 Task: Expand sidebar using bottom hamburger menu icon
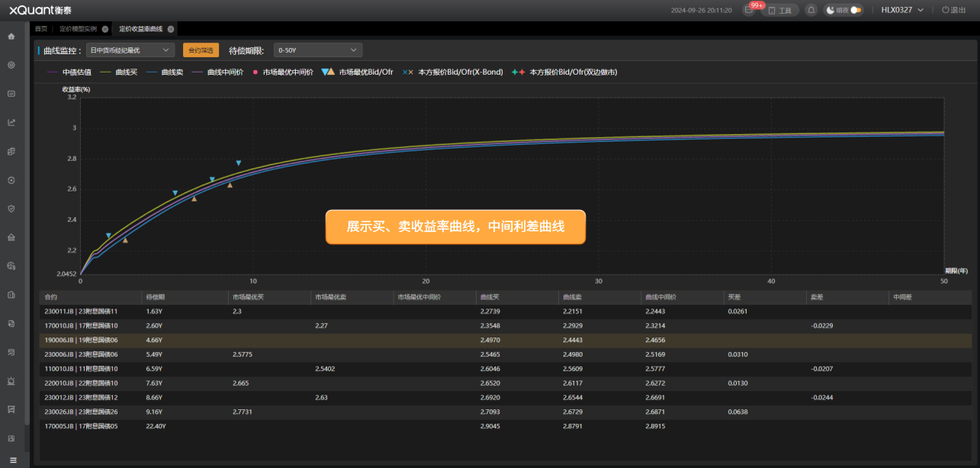12,460
